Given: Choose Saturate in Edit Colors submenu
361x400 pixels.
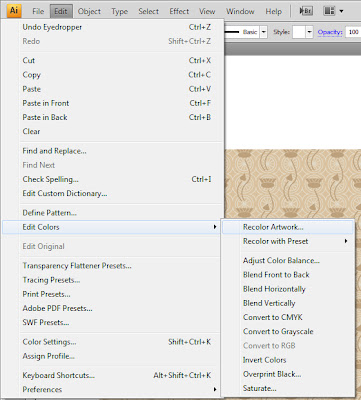Looking at the screenshot, I should point(288,388).
